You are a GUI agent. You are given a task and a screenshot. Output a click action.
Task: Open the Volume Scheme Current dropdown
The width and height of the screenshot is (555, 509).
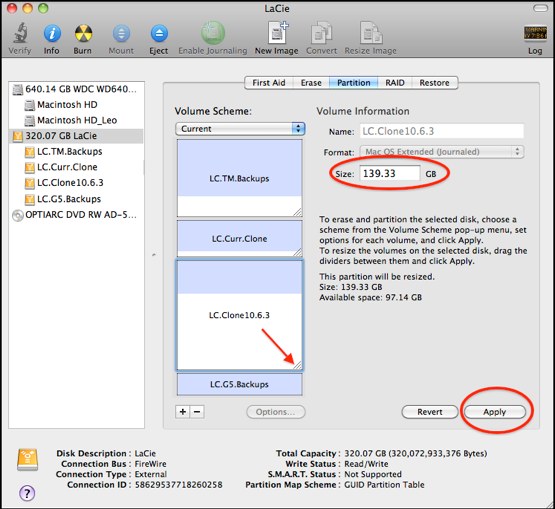[x=240, y=129]
